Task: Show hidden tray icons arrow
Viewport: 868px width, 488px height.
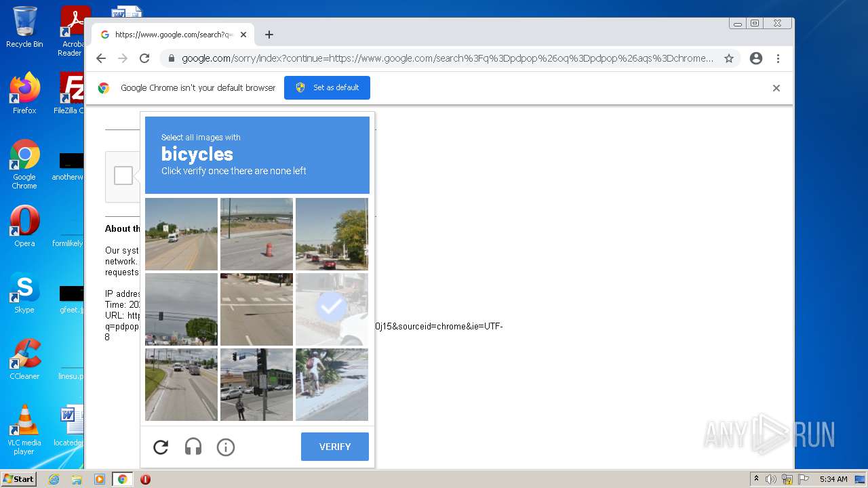Action: point(756,479)
